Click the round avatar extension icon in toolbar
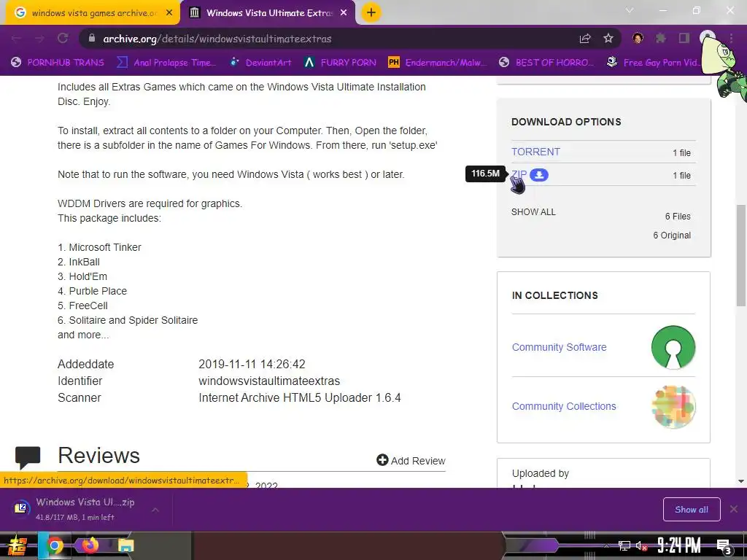The image size is (747, 560). (638, 38)
